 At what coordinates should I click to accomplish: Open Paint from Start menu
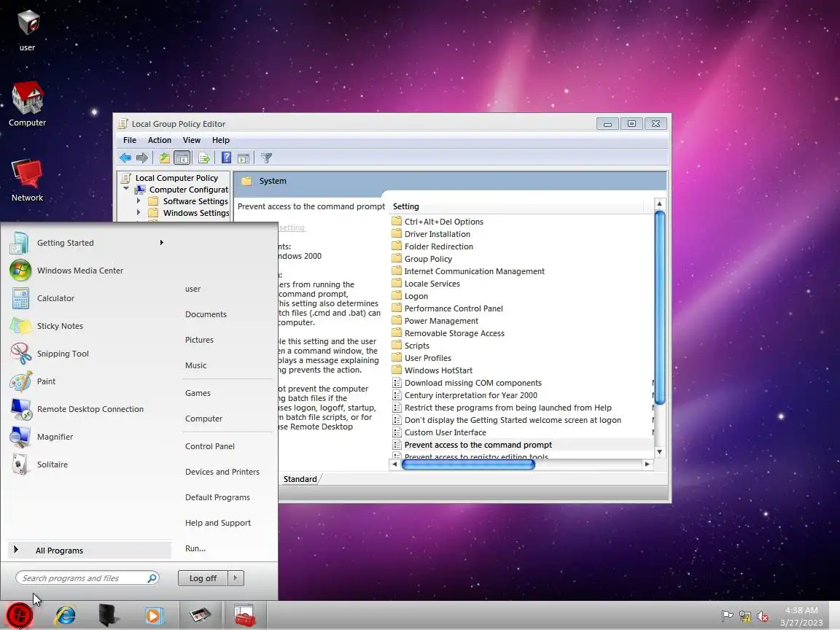46,381
